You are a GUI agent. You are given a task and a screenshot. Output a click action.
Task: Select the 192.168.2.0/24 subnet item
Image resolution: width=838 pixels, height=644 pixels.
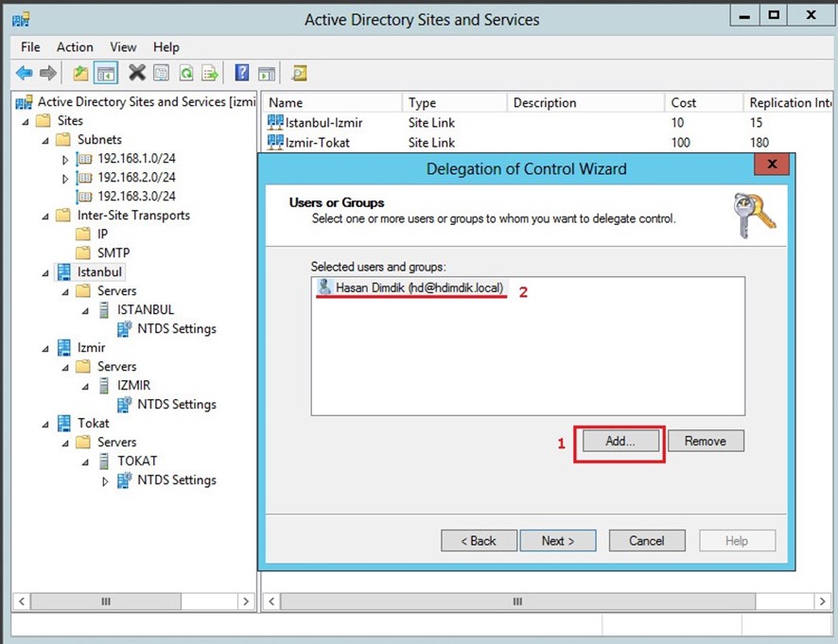pyautogui.click(x=136, y=178)
